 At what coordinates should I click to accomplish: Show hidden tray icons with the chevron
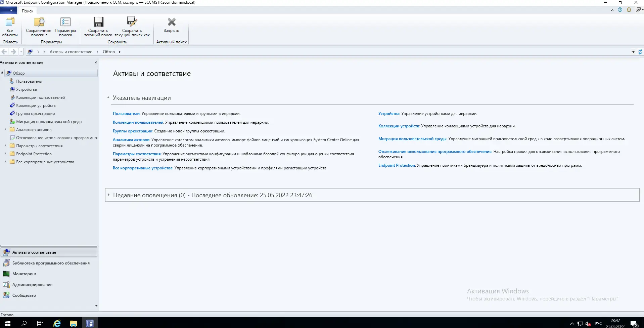coord(572,324)
